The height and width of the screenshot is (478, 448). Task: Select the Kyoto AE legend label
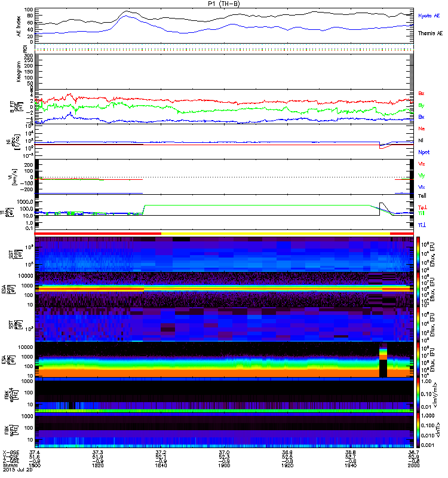tap(429, 16)
